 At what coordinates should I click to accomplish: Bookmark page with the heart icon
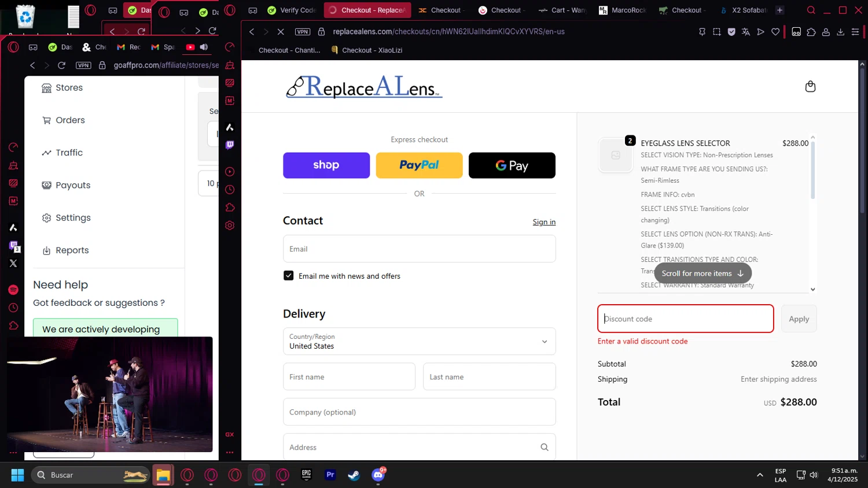pyautogui.click(x=775, y=32)
